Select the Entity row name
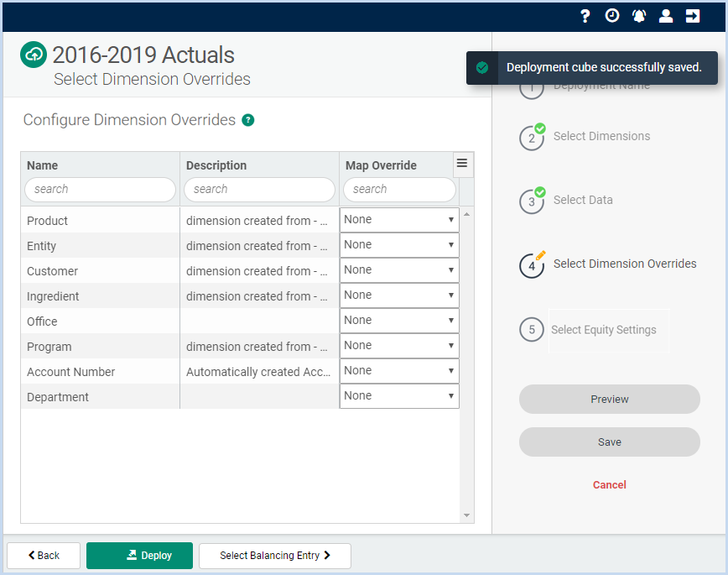This screenshot has width=728, height=575. pyautogui.click(x=41, y=246)
